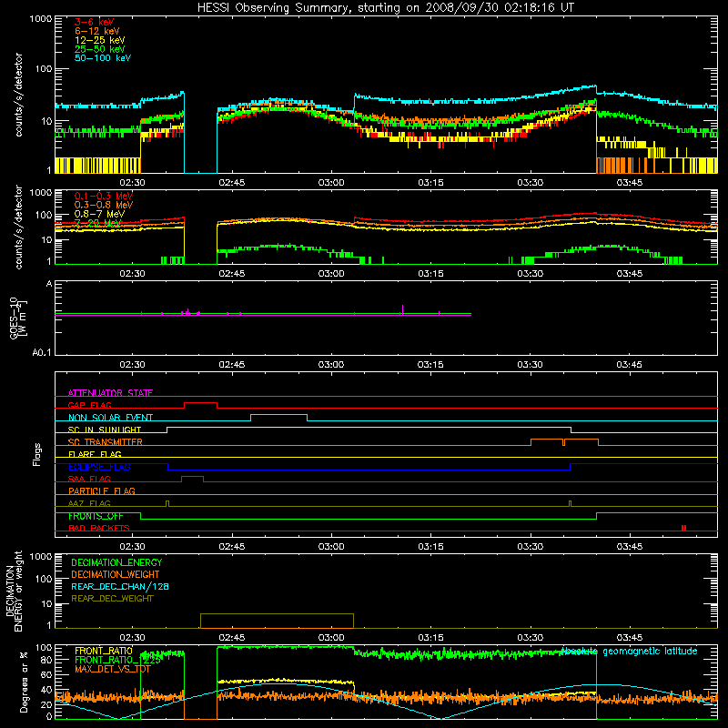Select the red 3-6 keV legend label
Image resolution: width=728 pixels, height=728 pixels.
[95, 22]
